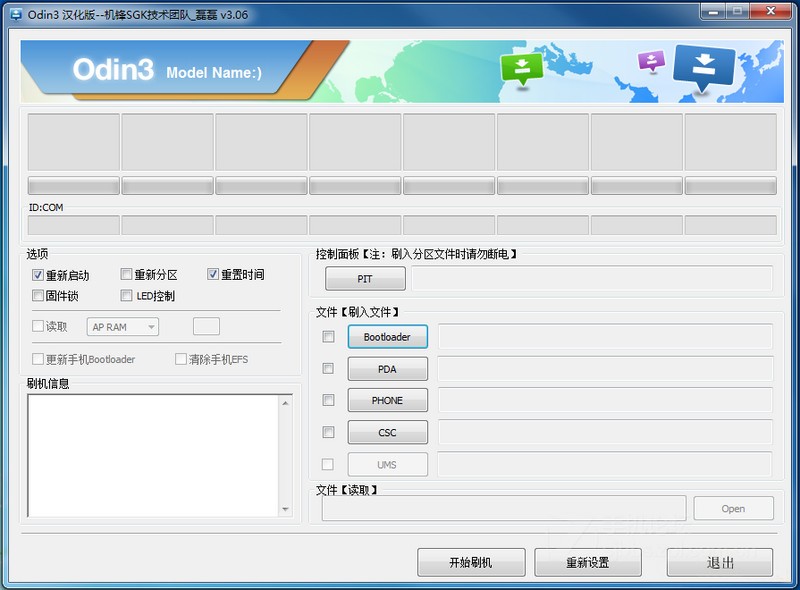This screenshot has width=800, height=590.
Task: Click the Odin3 title bar app icon
Action: pos(16,15)
